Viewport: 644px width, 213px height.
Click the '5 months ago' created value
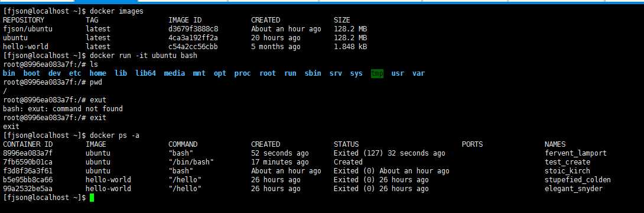tap(275, 47)
